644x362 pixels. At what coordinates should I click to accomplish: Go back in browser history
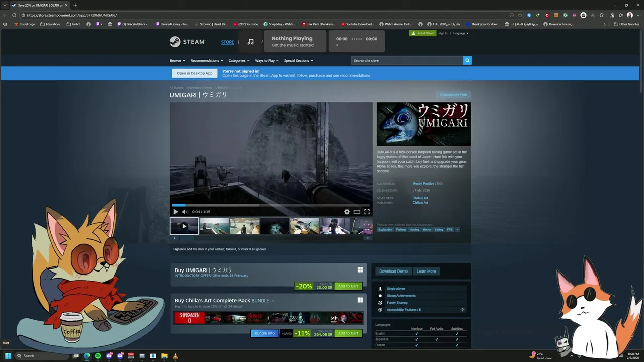5,15
